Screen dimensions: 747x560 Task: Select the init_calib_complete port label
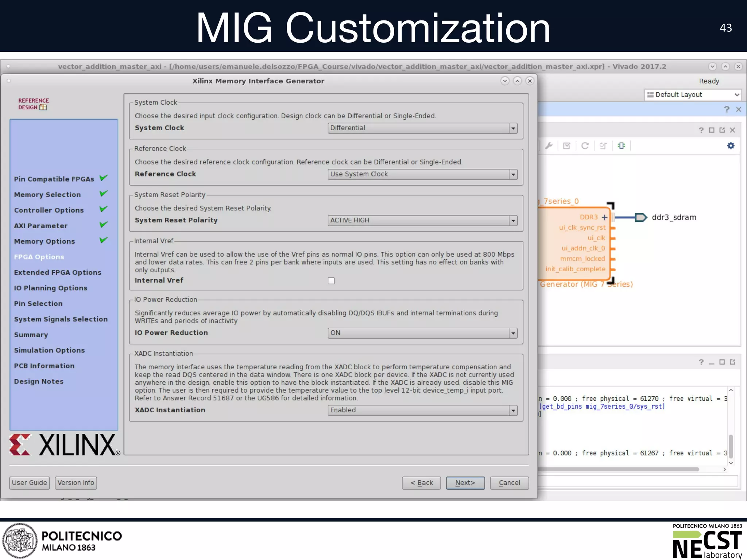[x=575, y=269]
